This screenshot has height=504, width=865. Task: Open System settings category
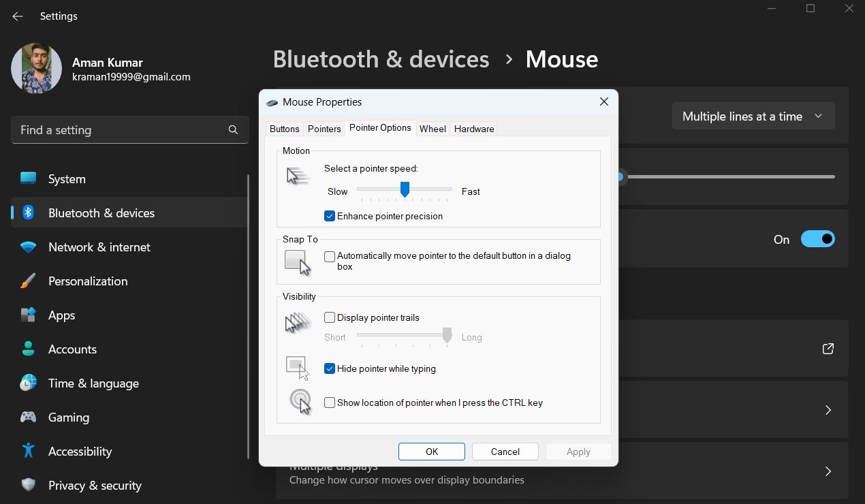(129, 178)
